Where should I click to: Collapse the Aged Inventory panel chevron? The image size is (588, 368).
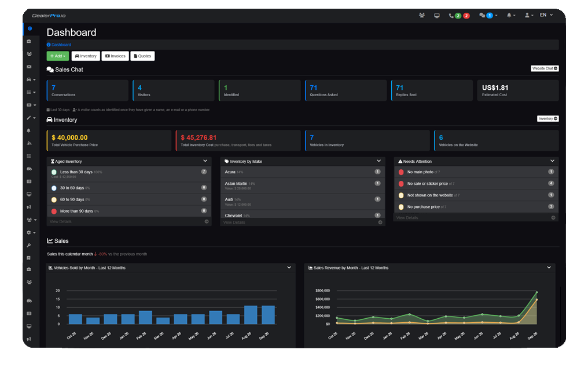[205, 161]
